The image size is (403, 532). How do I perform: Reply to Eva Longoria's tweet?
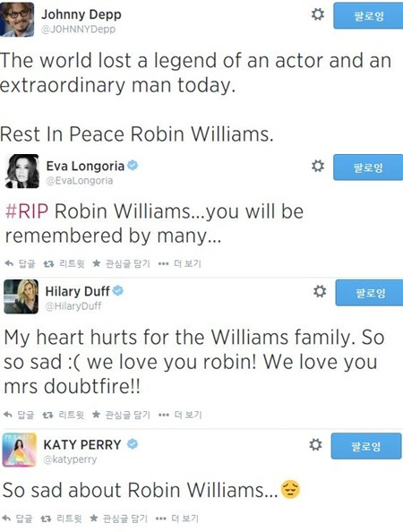pyautogui.click(x=20, y=263)
